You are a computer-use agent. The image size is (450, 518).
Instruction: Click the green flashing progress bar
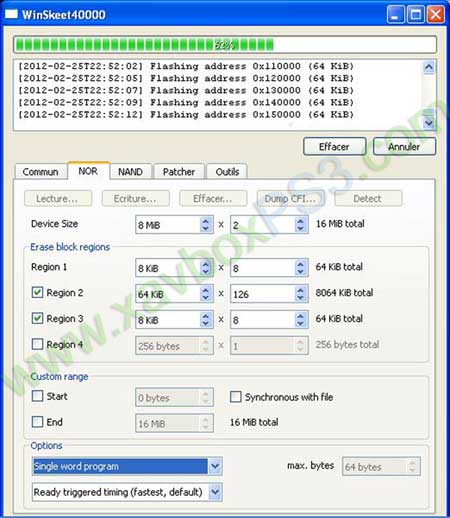[225, 44]
